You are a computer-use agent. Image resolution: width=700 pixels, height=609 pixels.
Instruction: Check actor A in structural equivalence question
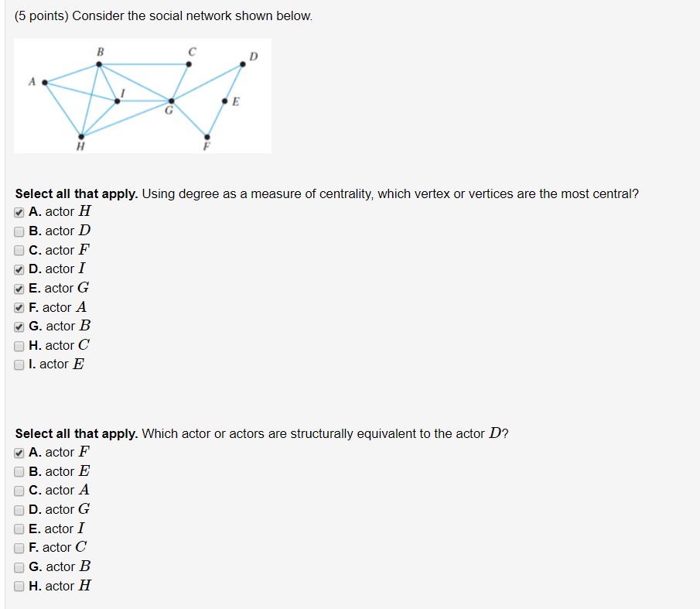tap(19, 491)
